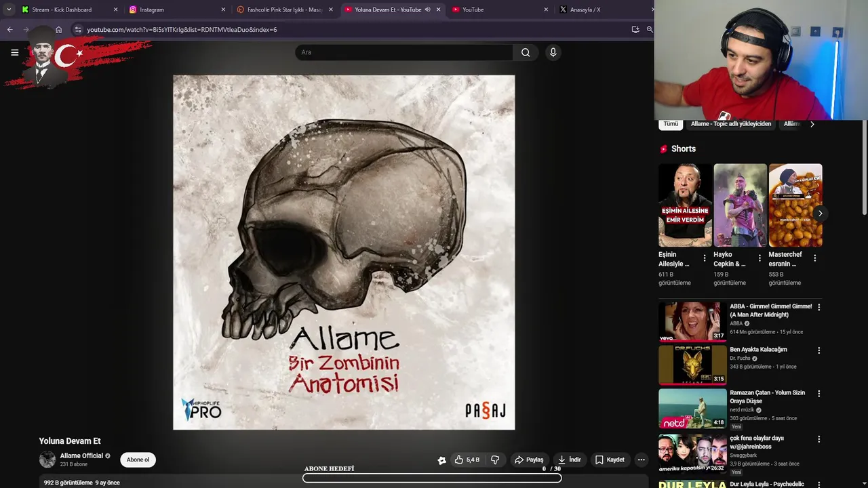Open çok fena olaylar video options
Viewport: 868px width, 488px height.
pos(818,439)
